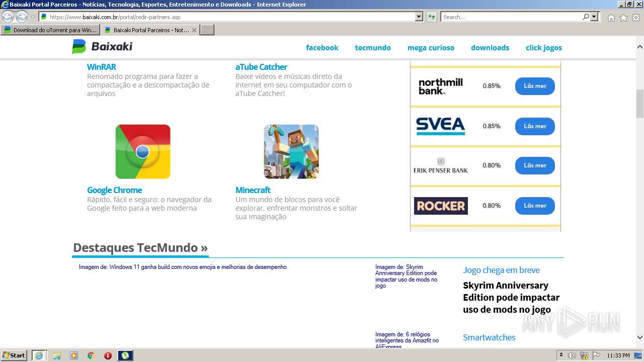The width and height of the screenshot is (644, 362).
Task: Click the northmill bank logo
Action: pos(441,86)
